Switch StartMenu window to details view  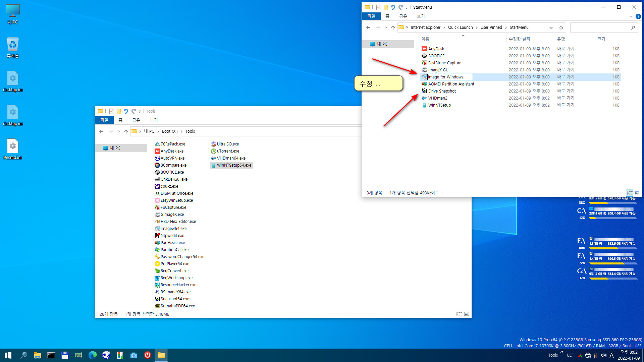point(630,193)
